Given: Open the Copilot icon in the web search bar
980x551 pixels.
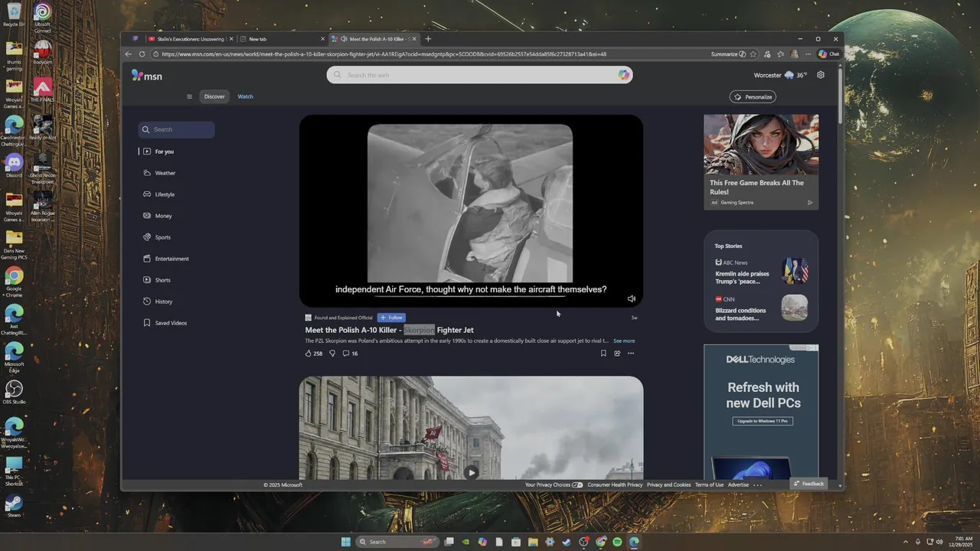Looking at the screenshot, I should 624,75.
